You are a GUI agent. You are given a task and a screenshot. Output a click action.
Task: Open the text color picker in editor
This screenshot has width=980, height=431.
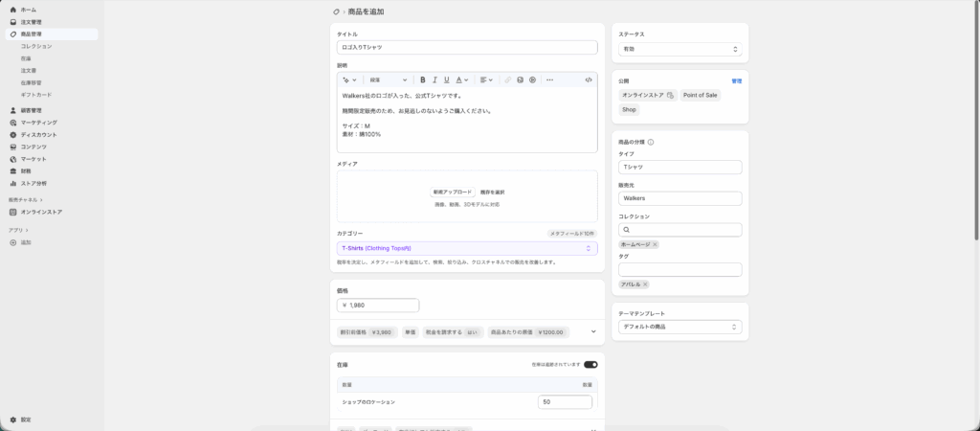[x=461, y=79]
